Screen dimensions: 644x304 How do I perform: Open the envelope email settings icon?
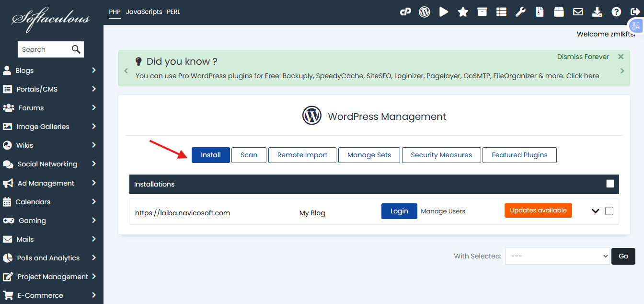[578, 12]
